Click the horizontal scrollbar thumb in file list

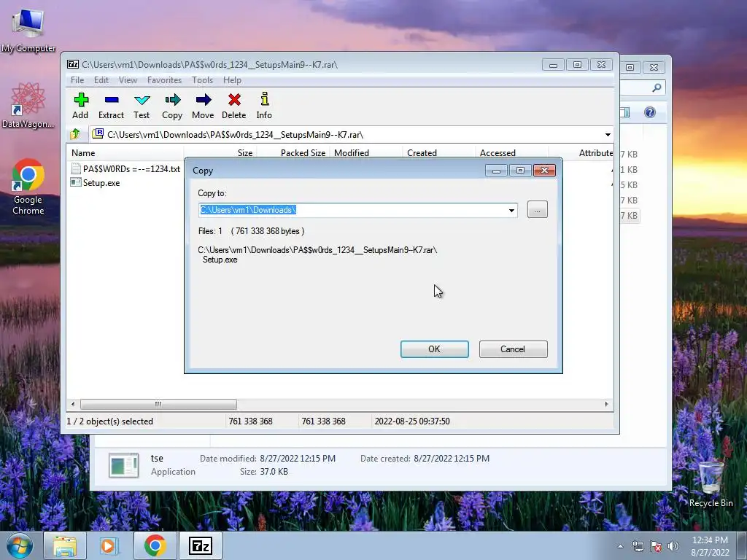click(x=158, y=404)
